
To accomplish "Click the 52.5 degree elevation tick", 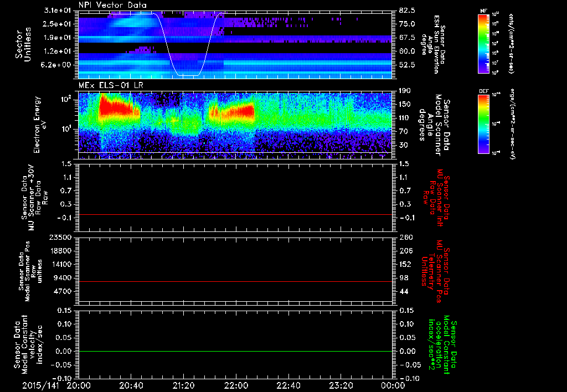I will [x=407, y=65].
